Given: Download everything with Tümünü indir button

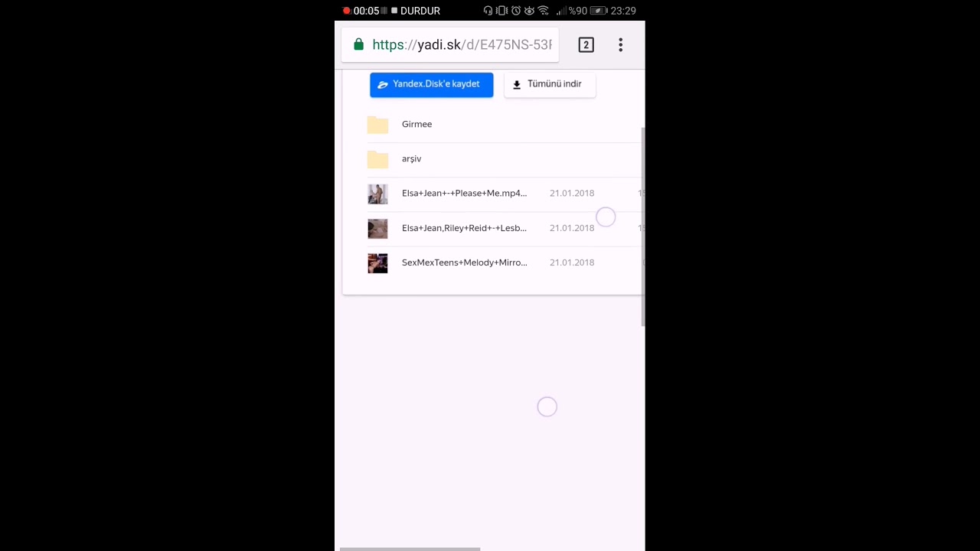Looking at the screenshot, I should [550, 84].
